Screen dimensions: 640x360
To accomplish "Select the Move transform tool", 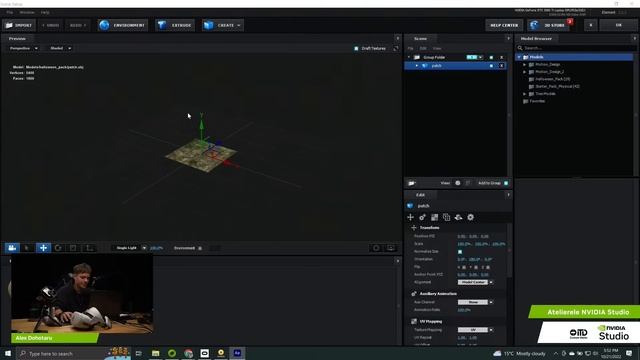I will click(43, 248).
